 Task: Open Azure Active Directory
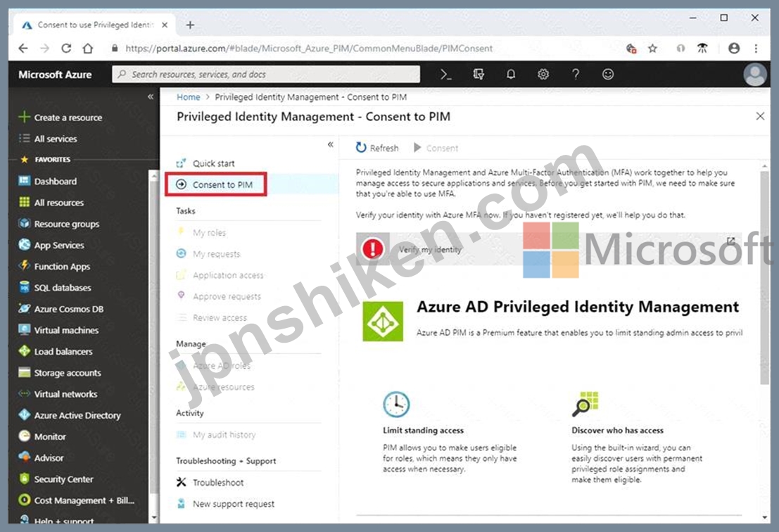click(x=70, y=415)
